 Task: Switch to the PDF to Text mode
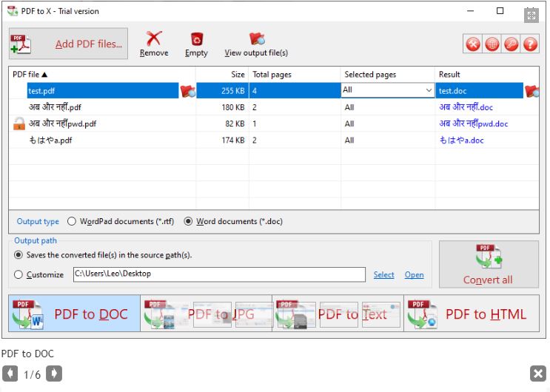pos(338,314)
